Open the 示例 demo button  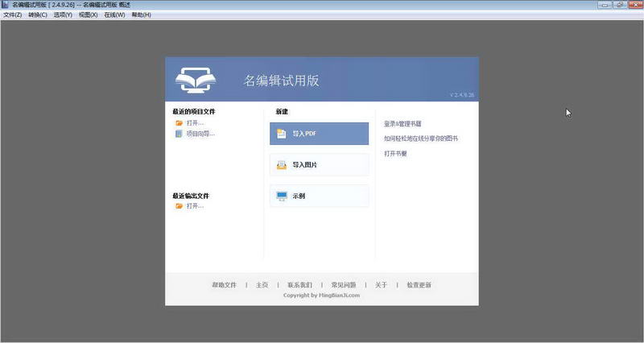tap(319, 196)
